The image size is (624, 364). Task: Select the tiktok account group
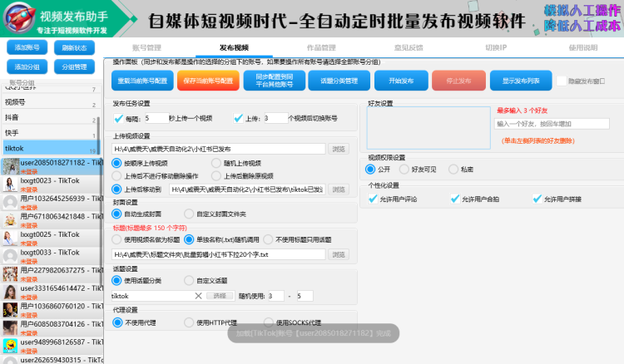pyautogui.click(x=51, y=148)
